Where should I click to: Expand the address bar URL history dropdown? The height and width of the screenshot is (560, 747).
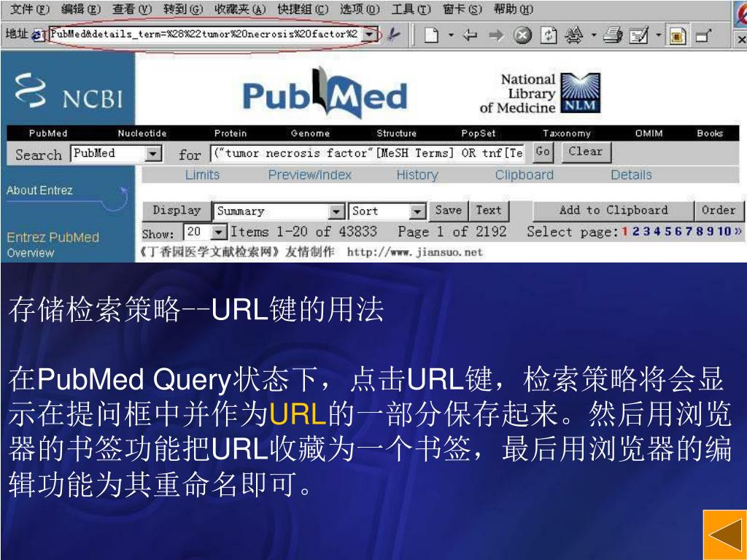coord(369,34)
